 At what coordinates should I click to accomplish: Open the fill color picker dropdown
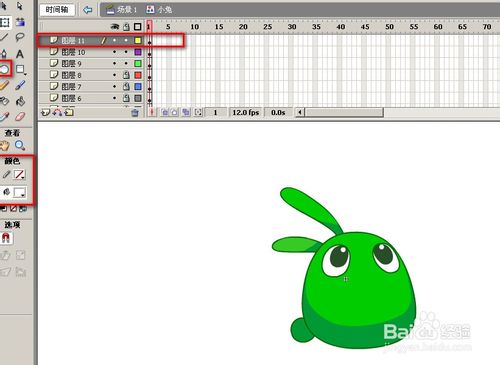click(19, 192)
